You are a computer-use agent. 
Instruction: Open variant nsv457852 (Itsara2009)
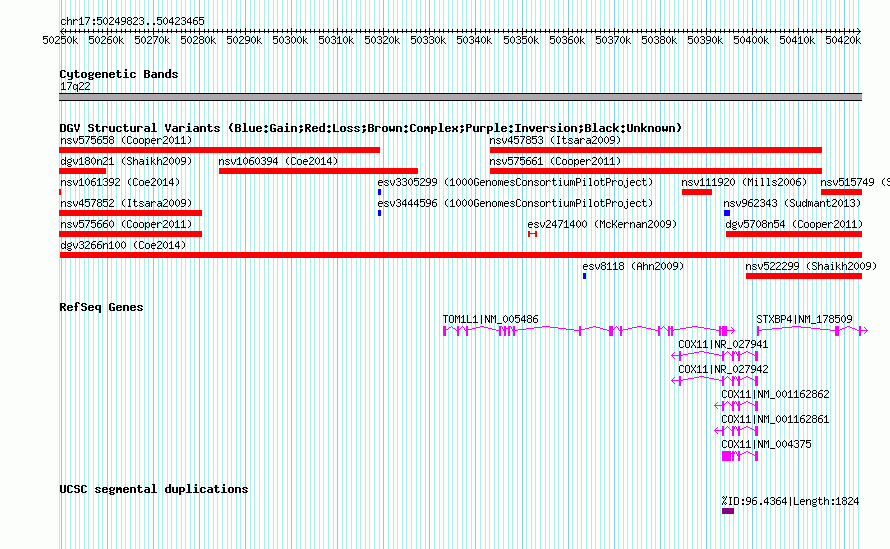126,203
